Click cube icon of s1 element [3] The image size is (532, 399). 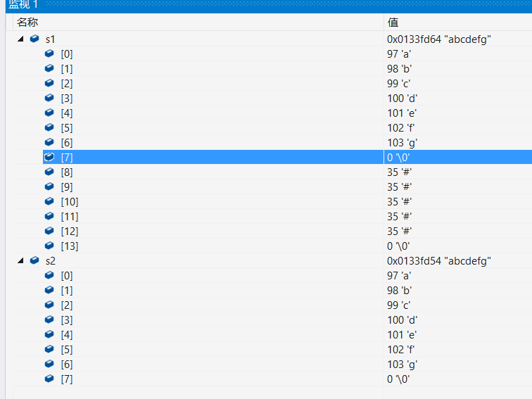[49, 98]
